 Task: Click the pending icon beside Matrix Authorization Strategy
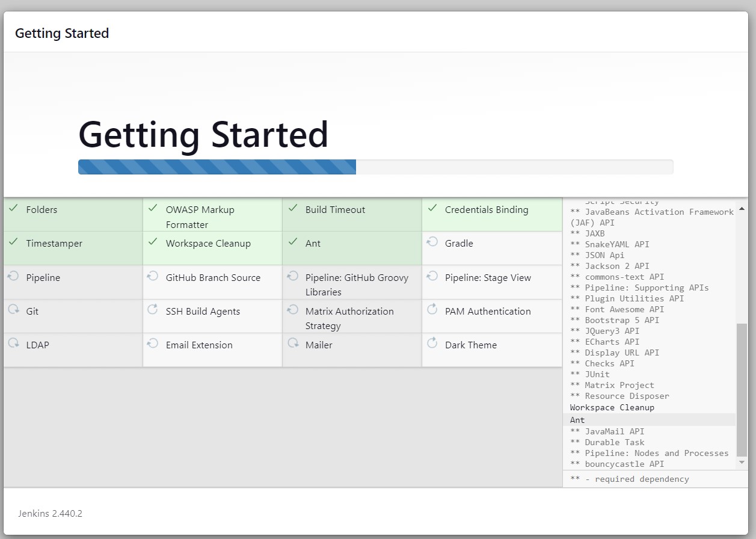pos(292,310)
